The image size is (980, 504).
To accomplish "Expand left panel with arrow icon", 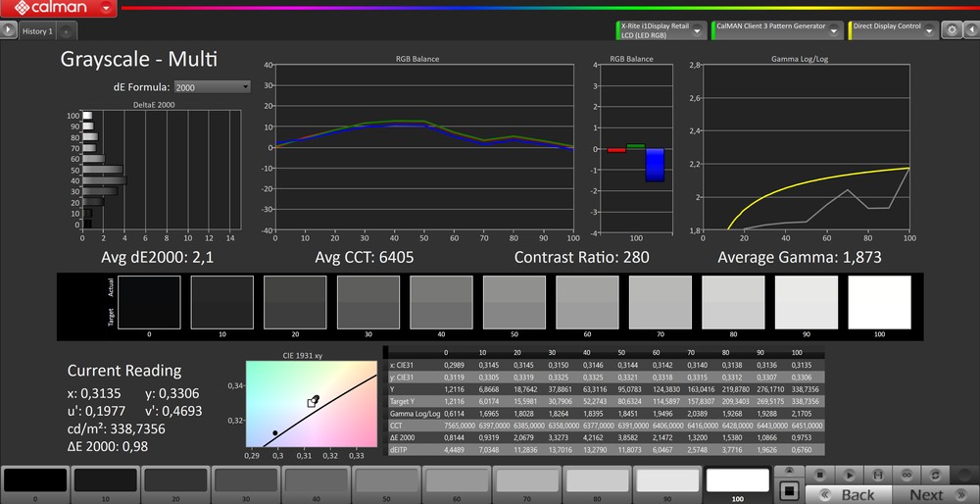I will [9, 31].
